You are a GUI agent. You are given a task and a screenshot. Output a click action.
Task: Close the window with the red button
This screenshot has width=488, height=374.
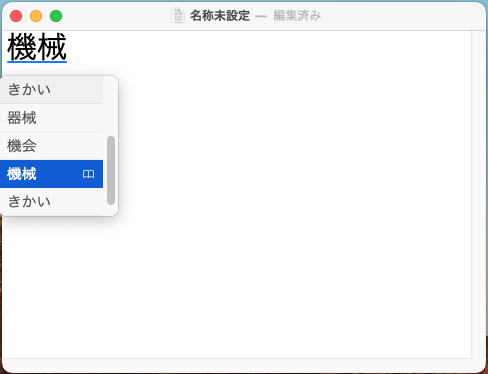[x=16, y=16]
